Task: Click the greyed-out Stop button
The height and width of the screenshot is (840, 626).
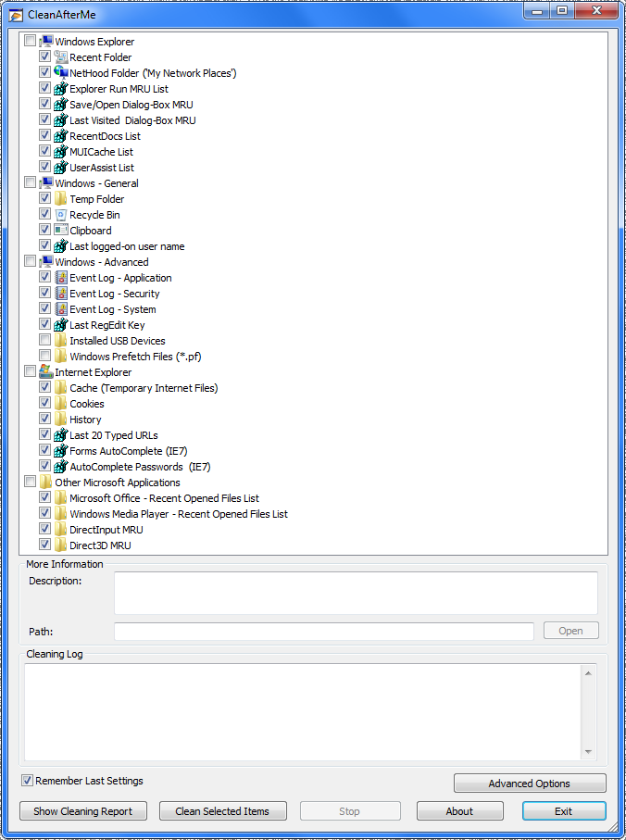Action: [x=350, y=811]
